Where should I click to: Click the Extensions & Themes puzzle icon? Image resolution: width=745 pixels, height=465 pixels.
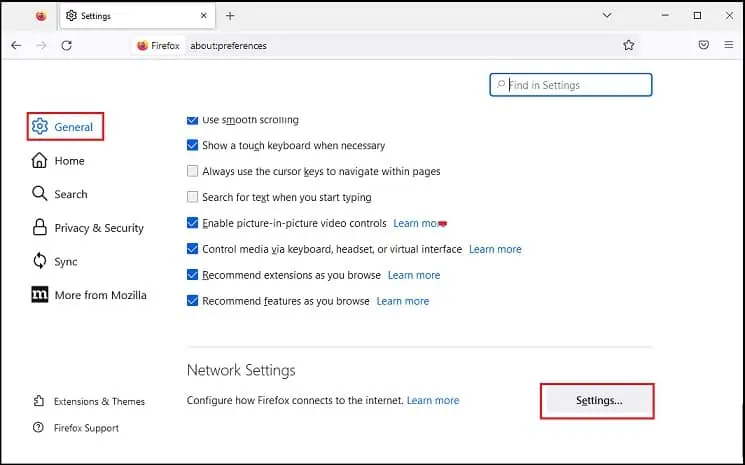click(39, 401)
